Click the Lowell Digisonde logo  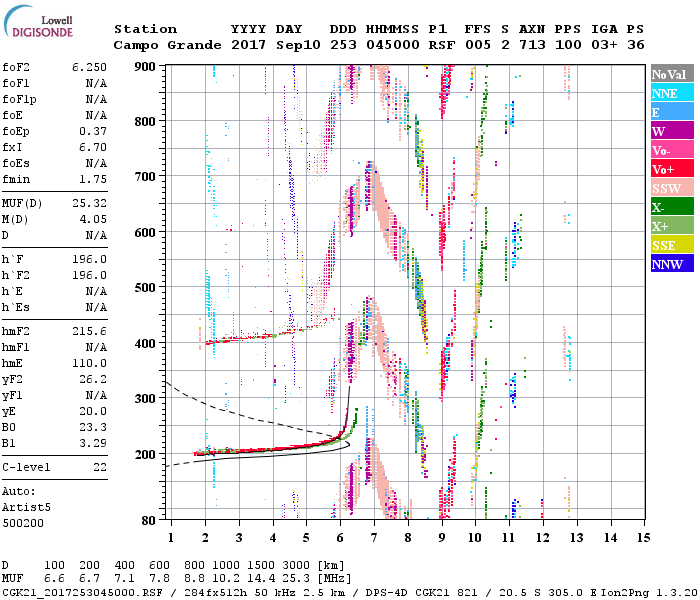pos(38,21)
